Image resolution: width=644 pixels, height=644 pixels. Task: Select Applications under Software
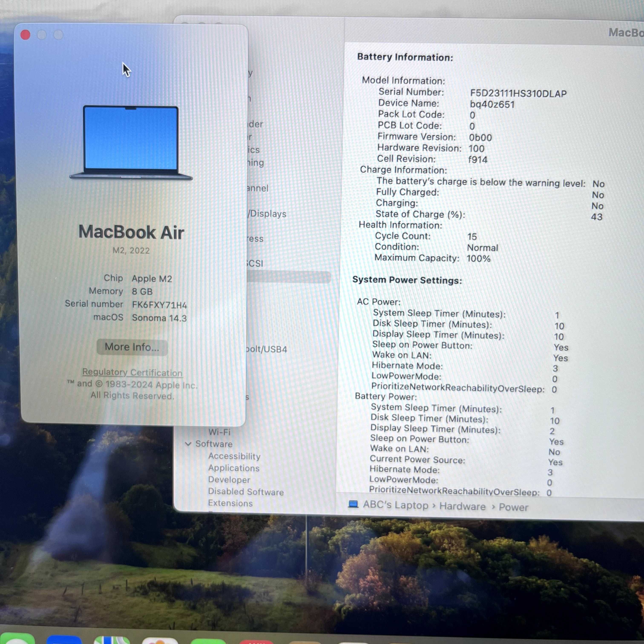click(234, 468)
